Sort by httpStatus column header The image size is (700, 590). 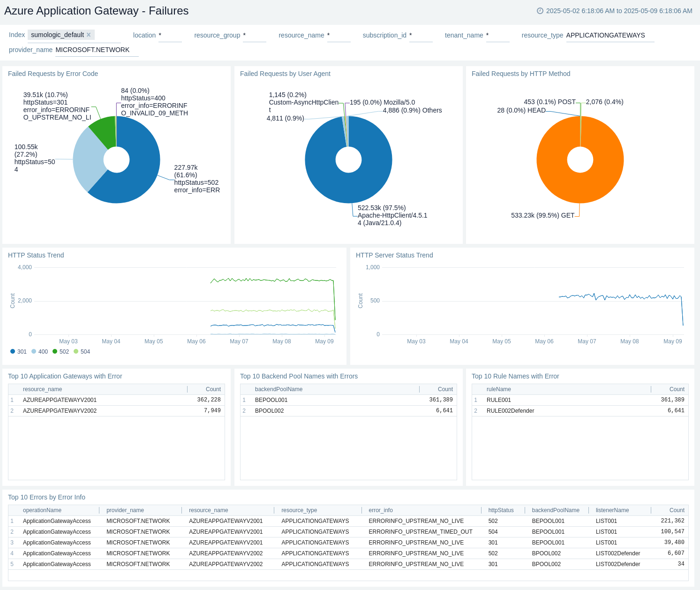[x=501, y=510]
